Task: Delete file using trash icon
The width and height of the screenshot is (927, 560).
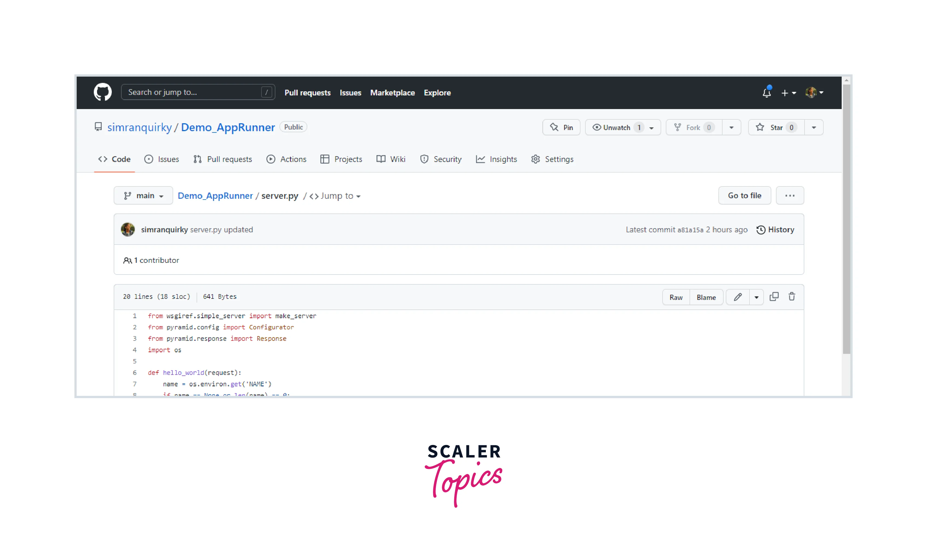Action: tap(791, 297)
